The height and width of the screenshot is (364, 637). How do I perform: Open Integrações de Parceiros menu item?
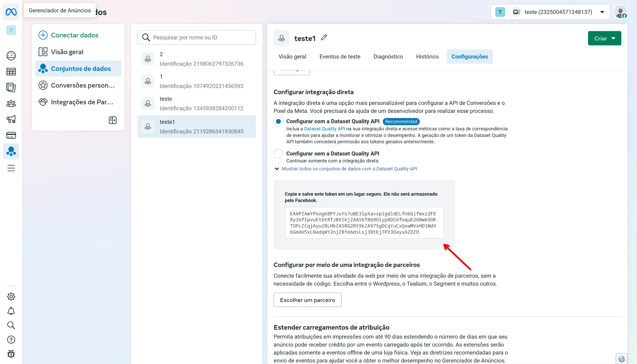point(78,102)
